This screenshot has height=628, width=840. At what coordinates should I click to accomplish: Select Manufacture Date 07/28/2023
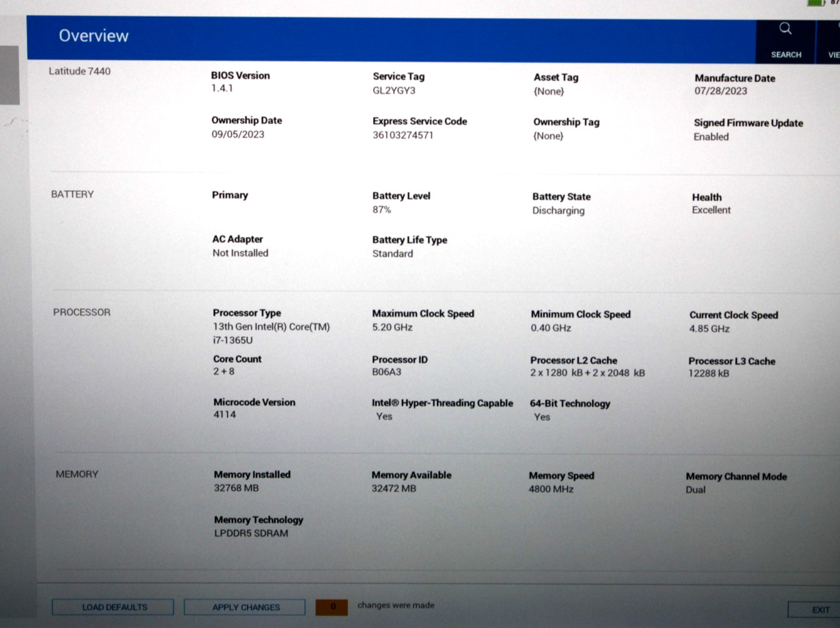721,91
